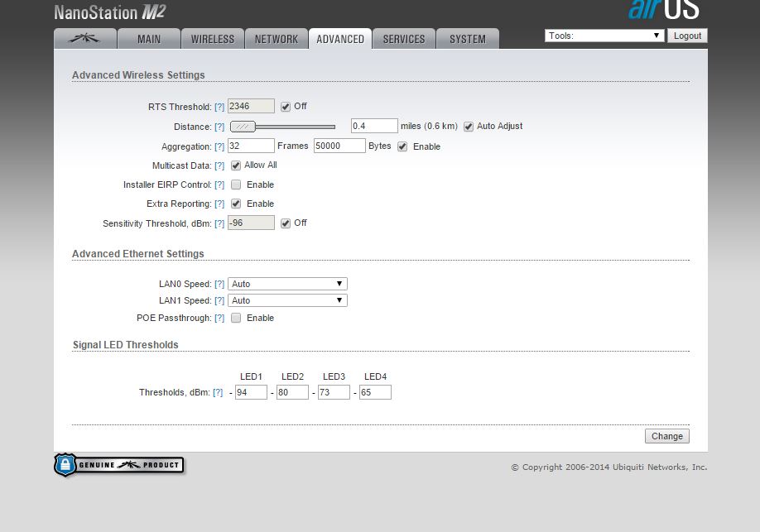Click the LED4 threshold field

375,392
